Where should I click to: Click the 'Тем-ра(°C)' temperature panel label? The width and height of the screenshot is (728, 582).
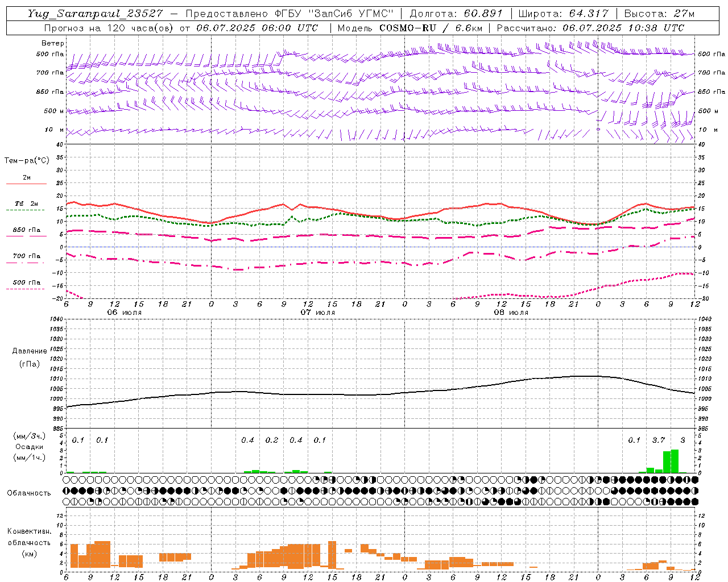(x=27, y=161)
